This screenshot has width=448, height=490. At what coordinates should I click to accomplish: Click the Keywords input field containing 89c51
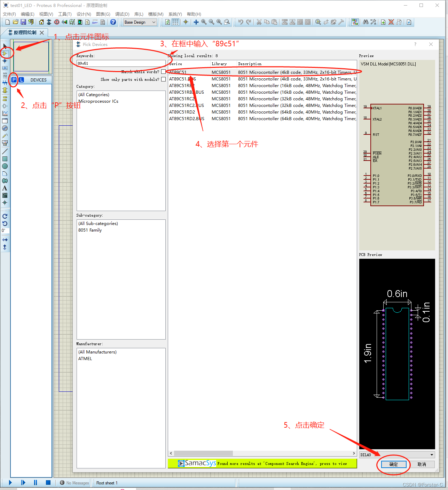tap(121, 63)
